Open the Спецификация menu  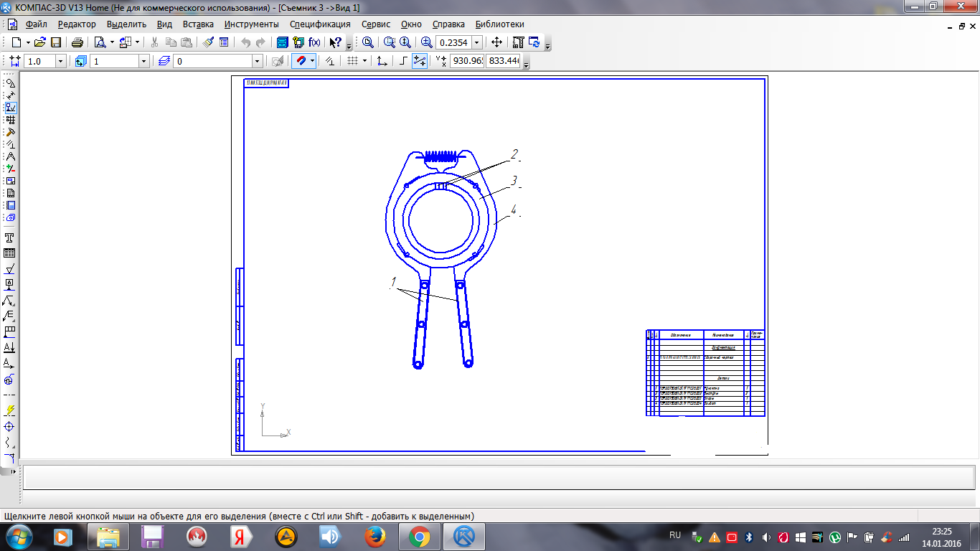[x=320, y=24]
